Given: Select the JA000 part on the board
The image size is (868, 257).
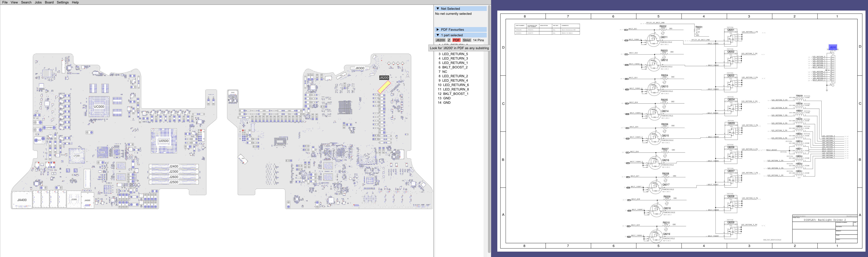Looking at the screenshot, I should click(87, 200).
